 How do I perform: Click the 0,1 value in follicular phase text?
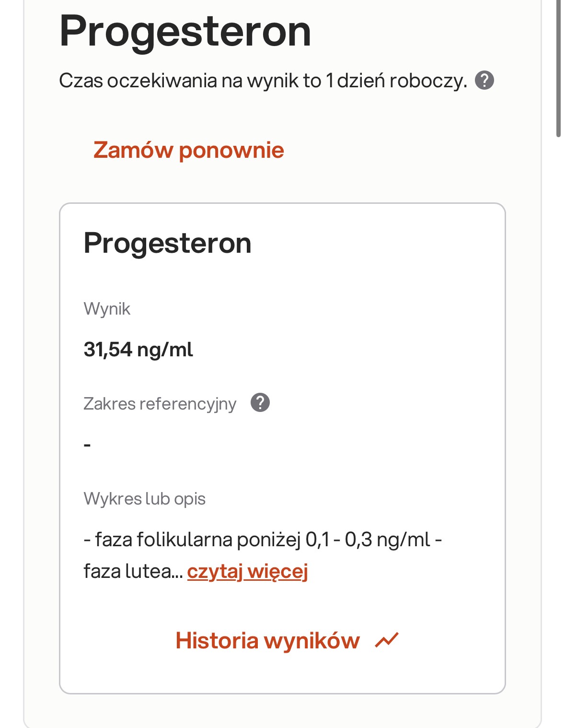pos(318,540)
